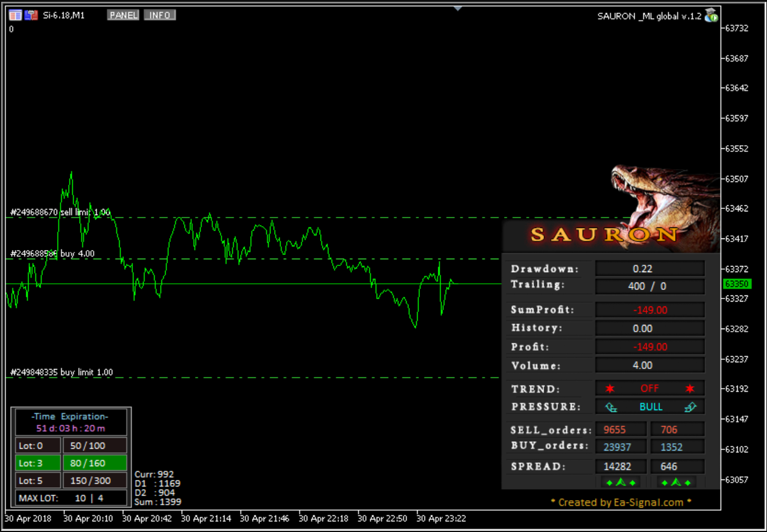Click the Depth of Market table icon

coord(15,15)
